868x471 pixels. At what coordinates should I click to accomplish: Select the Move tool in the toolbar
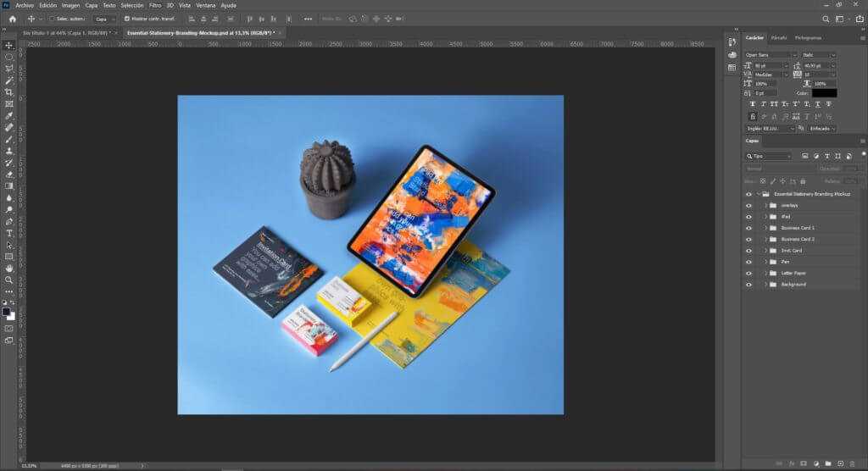pyautogui.click(x=9, y=45)
